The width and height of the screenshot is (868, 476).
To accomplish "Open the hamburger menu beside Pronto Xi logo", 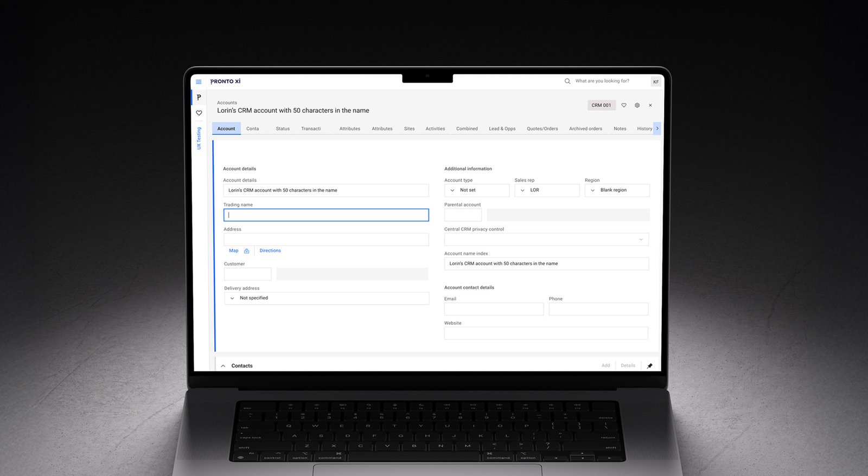I will 199,82.
